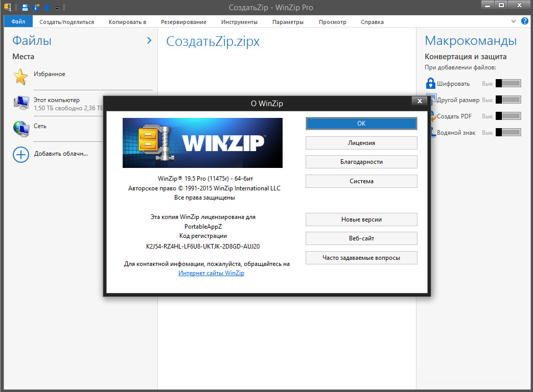Image resolution: width=533 pixels, height=392 pixels.
Task: Click the Создать PDF label
Action: point(454,116)
